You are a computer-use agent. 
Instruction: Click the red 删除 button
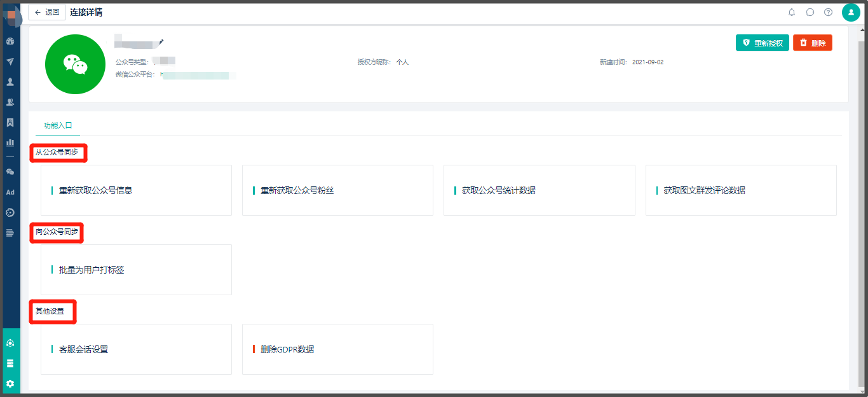(x=813, y=43)
